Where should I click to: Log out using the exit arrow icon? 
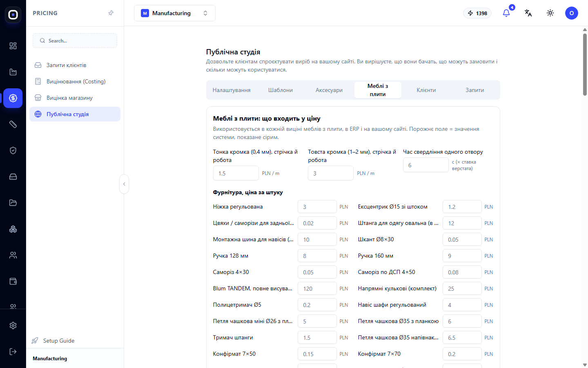(13, 352)
